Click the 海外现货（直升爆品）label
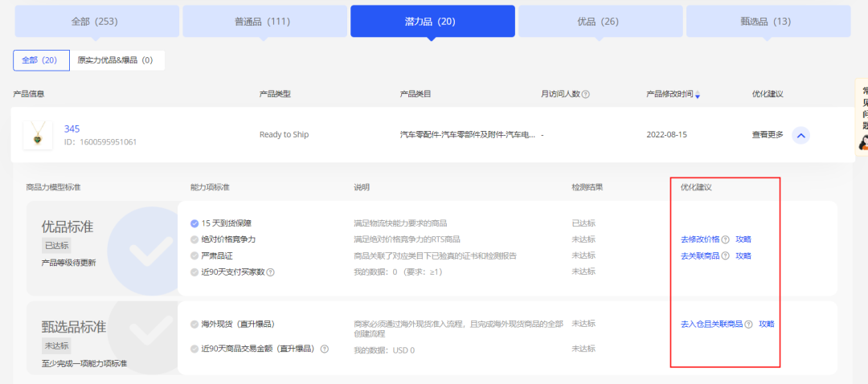868x384 pixels. [x=238, y=325]
